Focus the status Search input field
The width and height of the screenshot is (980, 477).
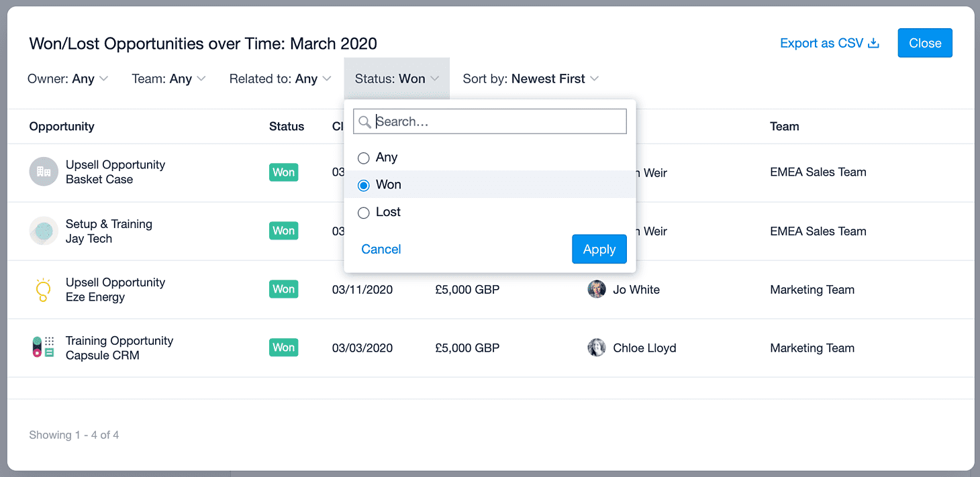(490, 121)
